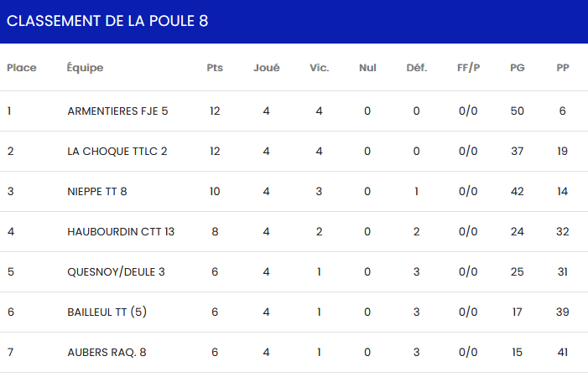This screenshot has width=588, height=382.
Task: Click the Classement de la Poule 8 title
Action: pos(107,21)
